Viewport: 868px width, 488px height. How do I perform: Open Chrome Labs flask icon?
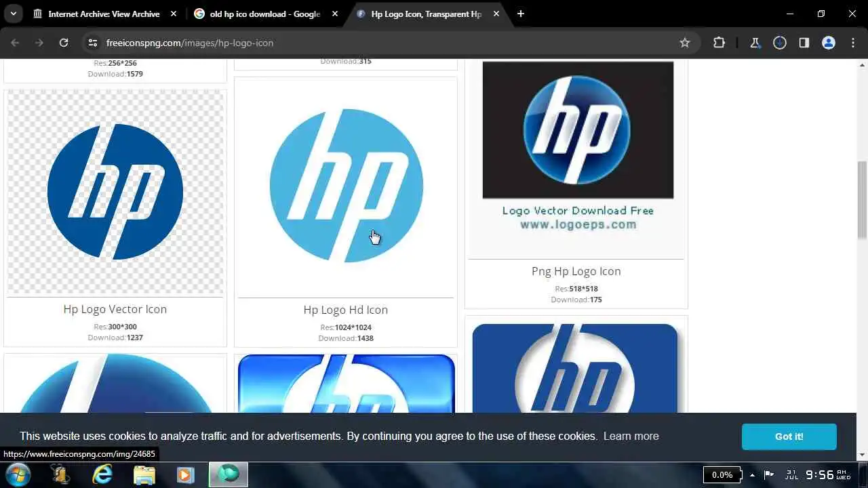click(755, 43)
